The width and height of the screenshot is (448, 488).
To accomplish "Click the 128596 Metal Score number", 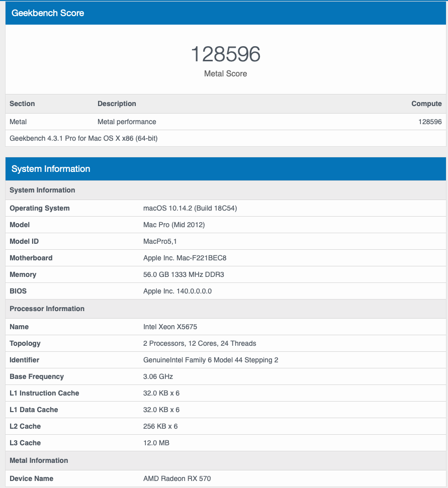I will 225,54.
